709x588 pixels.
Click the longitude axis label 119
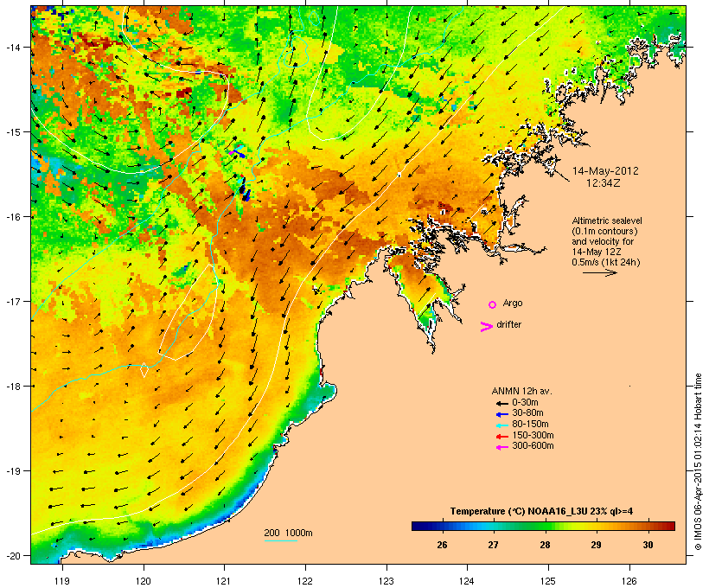tap(62, 581)
